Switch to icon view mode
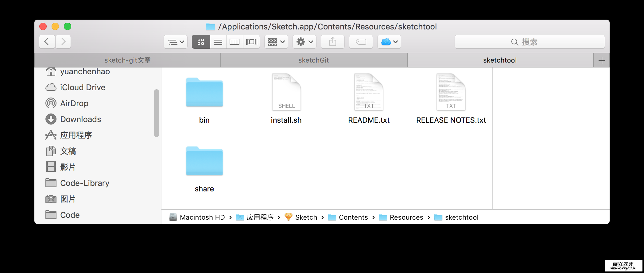 (201, 42)
